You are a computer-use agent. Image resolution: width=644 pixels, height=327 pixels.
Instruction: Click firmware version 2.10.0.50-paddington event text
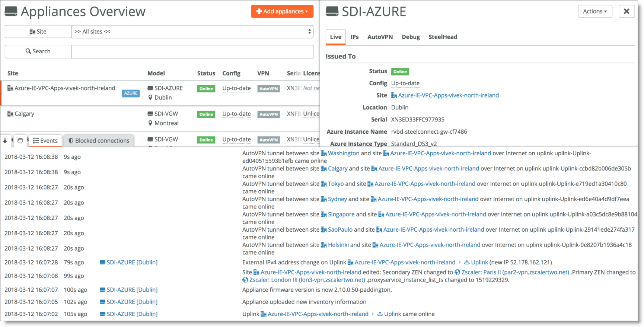317,289
